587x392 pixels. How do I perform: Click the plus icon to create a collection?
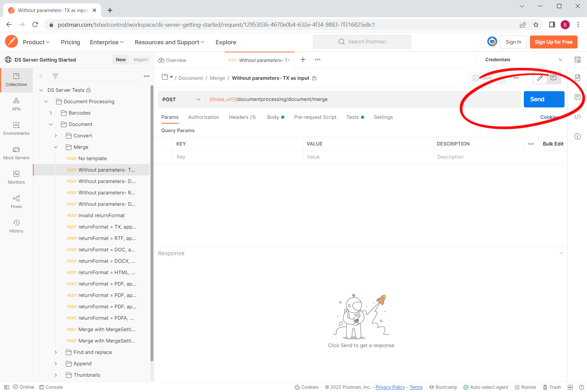41,76
